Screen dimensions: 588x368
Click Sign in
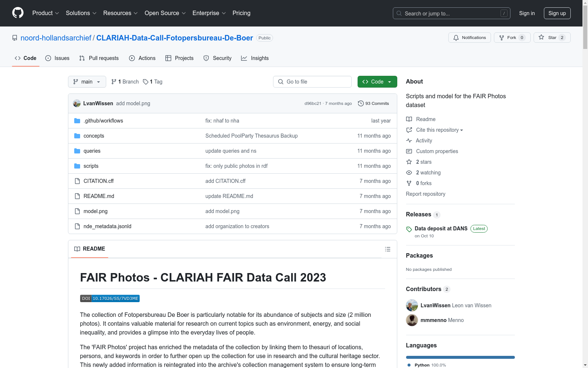coord(527,13)
